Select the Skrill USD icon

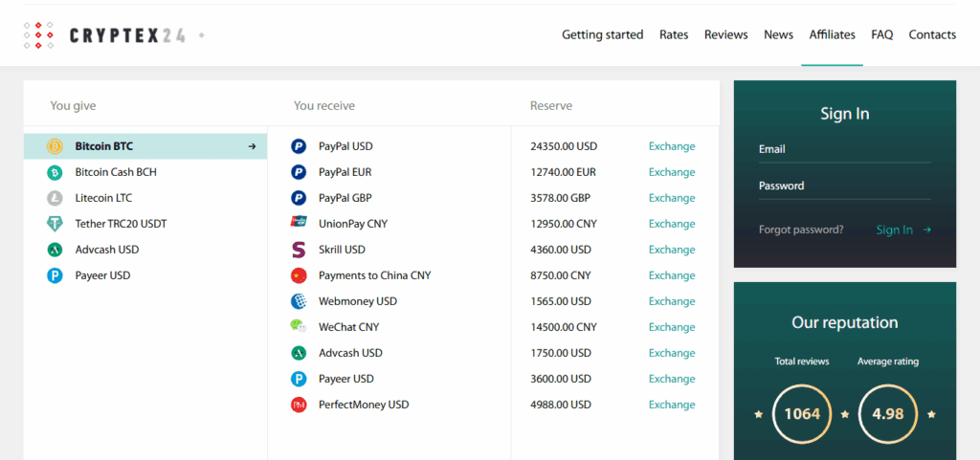pyautogui.click(x=299, y=250)
